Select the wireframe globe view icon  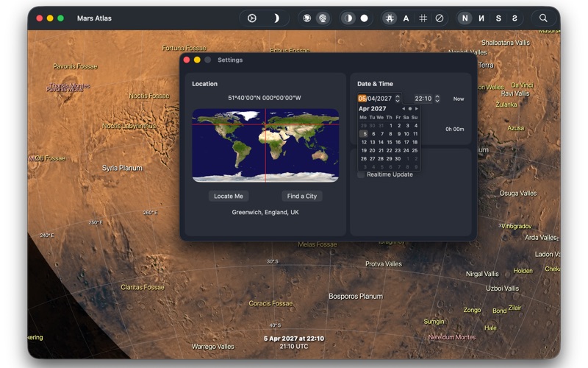[x=323, y=18]
